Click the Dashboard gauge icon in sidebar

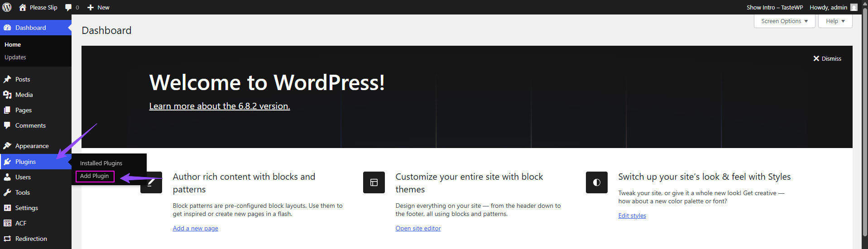[x=7, y=28]
